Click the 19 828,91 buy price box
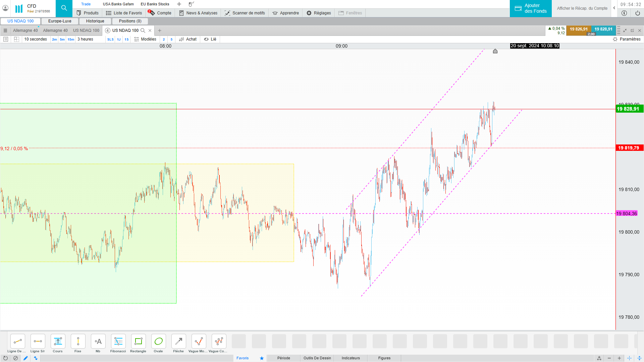644x362 pixels. 603,29
